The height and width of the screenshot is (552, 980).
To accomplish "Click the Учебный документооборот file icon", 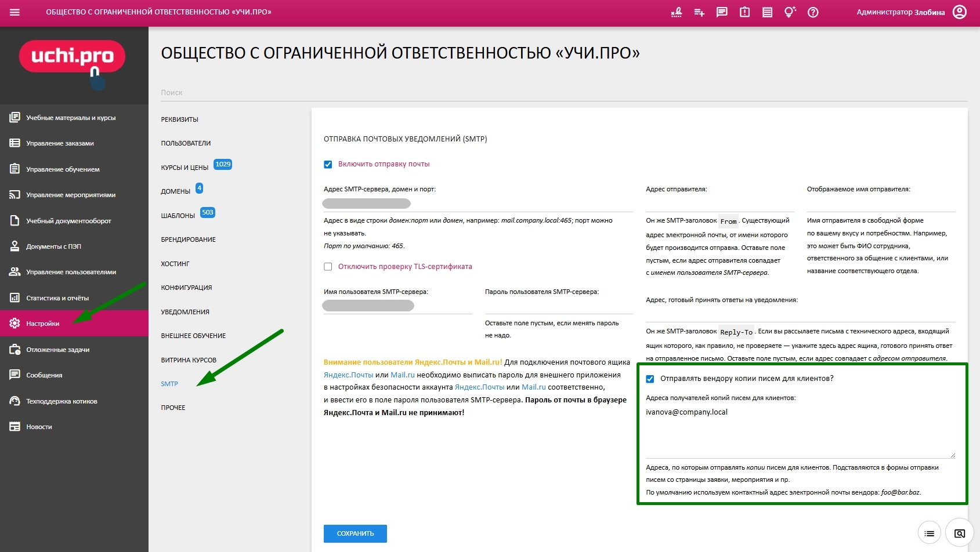I will tap(15, 221).
